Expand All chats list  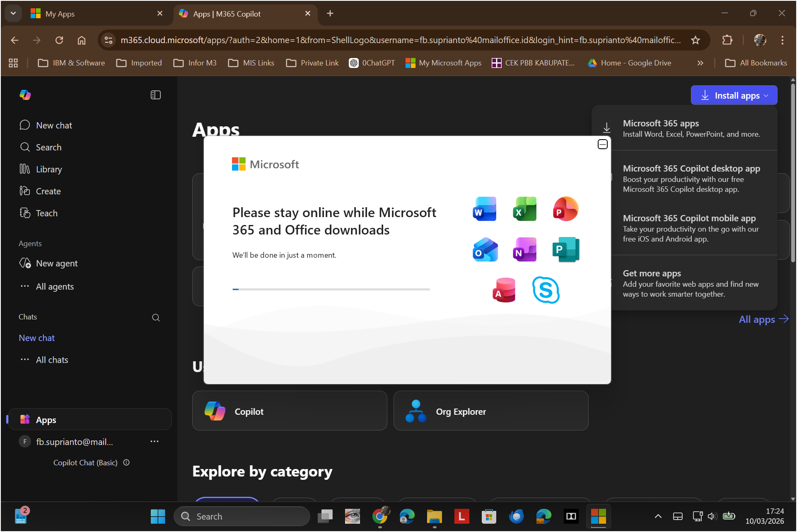click(x=44, y=360)
